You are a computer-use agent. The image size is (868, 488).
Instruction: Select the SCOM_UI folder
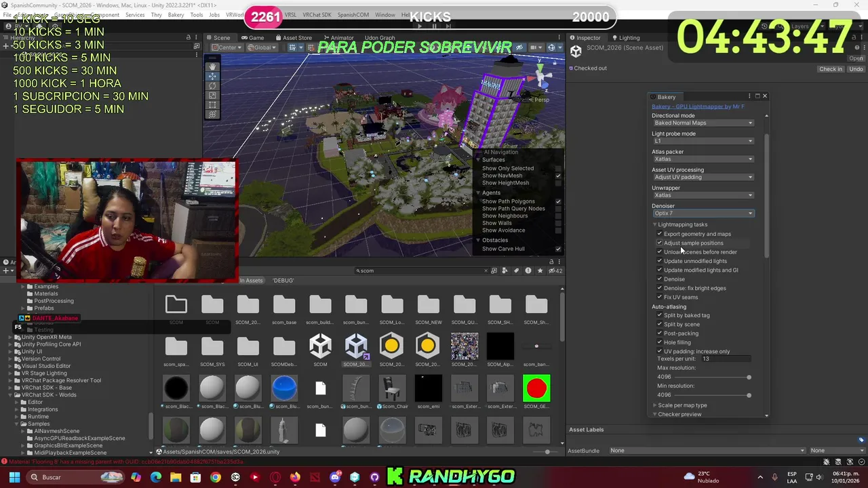tap(248, 350)
